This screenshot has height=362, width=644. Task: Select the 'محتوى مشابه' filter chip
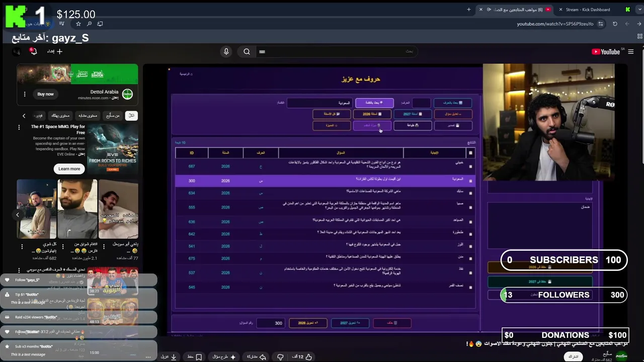[88, 116]
